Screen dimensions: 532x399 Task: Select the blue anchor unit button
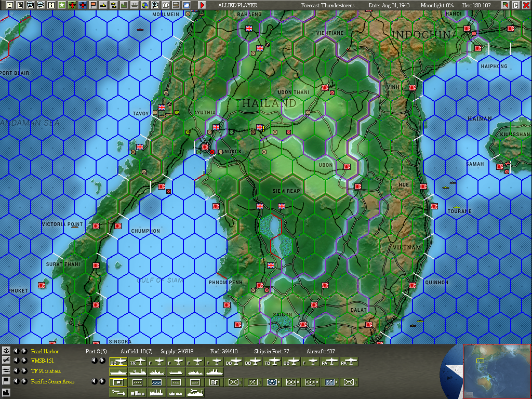coord(272,382)
